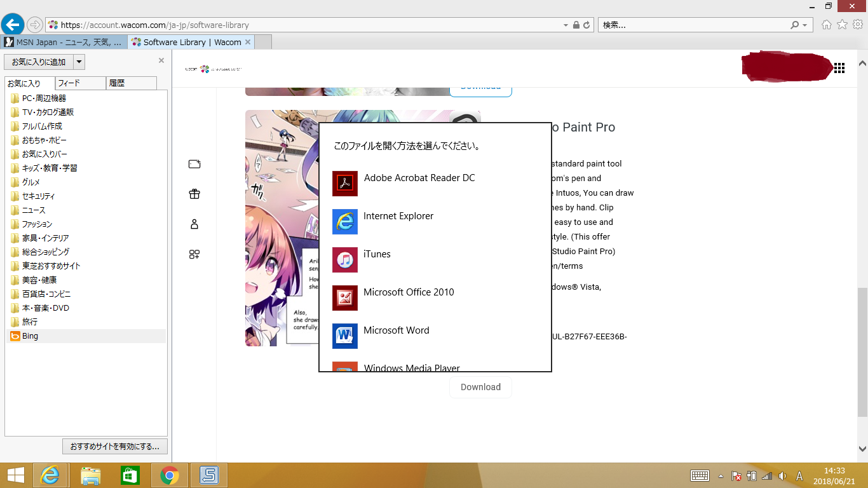
Task: Open the IE favorites star icon
Action: click(842, 25)
